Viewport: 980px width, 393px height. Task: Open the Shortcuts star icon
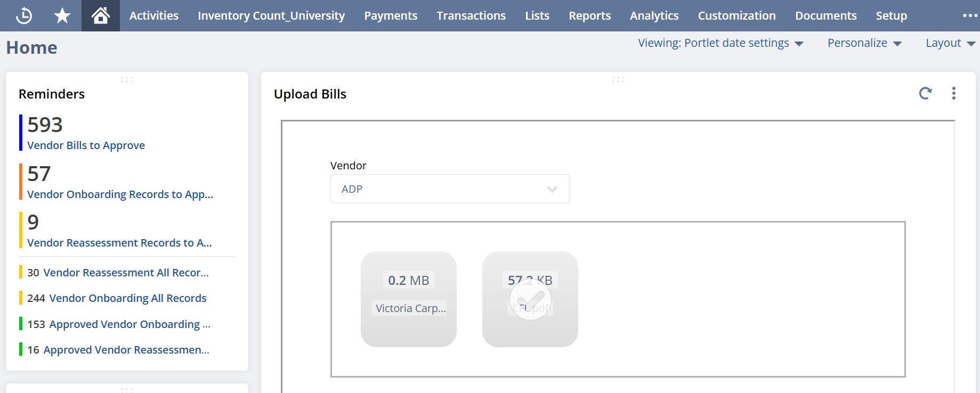tap(62, 16)
